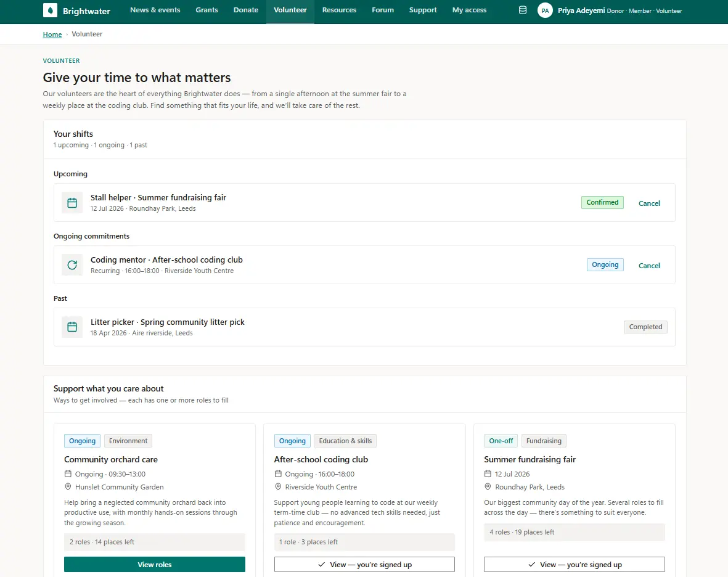This screenshot has width=728, height=577.
Task: Click '18 Apr 2026 · Aire riverside, Leeds' text
Action: [142, 334]
